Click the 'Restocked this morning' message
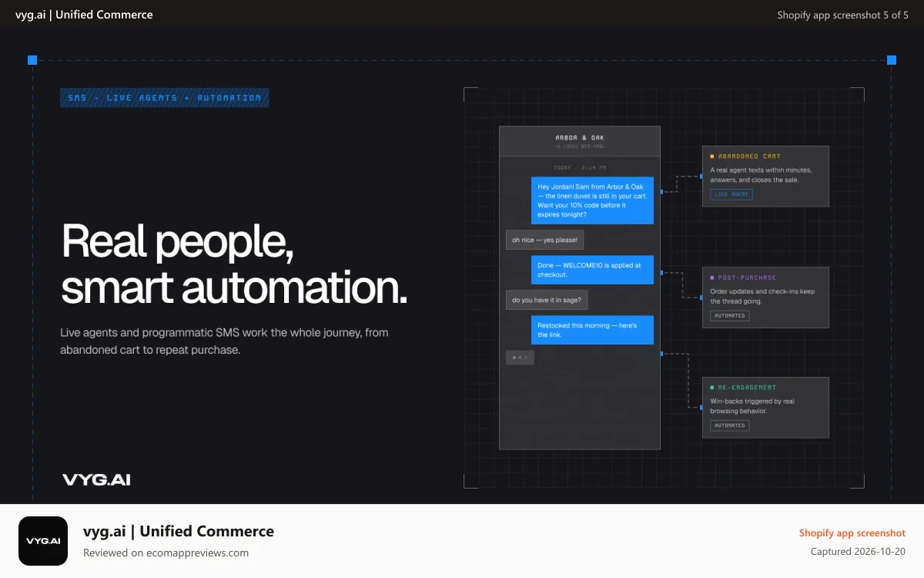The height and width of the screenshot is (578, 924). point(592,330)
